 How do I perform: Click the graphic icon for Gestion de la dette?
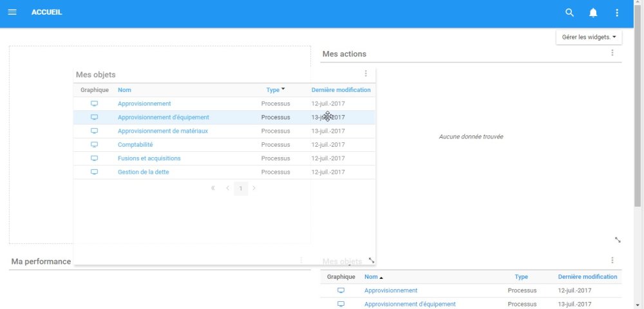click(94, 172)
